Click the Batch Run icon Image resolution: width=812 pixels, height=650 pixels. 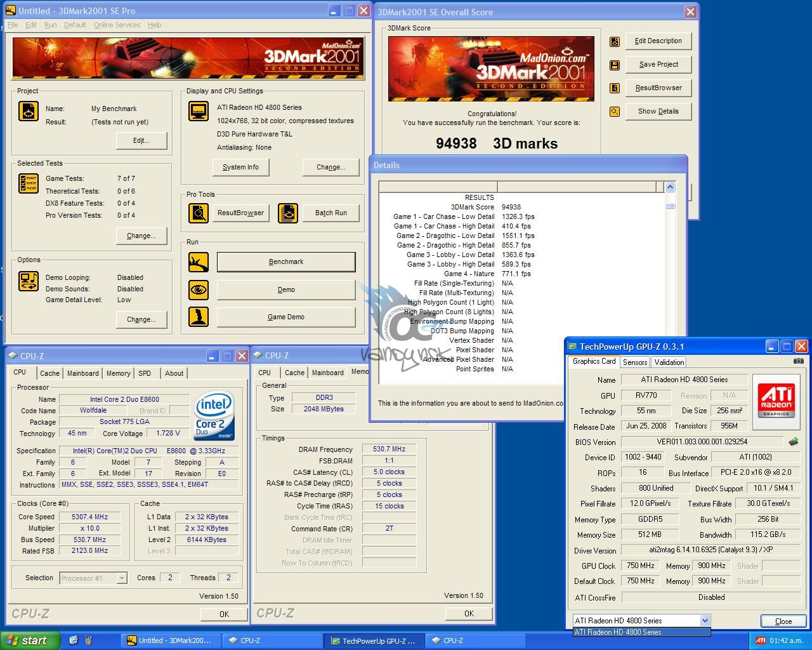pos(288,213)
